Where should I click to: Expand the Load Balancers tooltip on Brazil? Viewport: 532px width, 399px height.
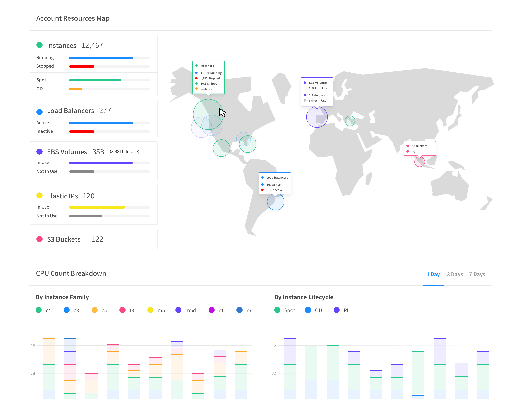click(275, 183)
